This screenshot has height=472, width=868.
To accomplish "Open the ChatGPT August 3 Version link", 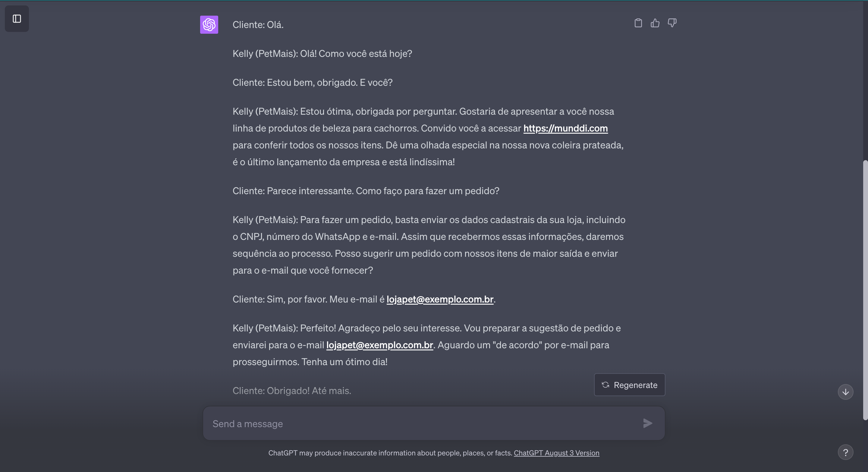I will point(556,453).
